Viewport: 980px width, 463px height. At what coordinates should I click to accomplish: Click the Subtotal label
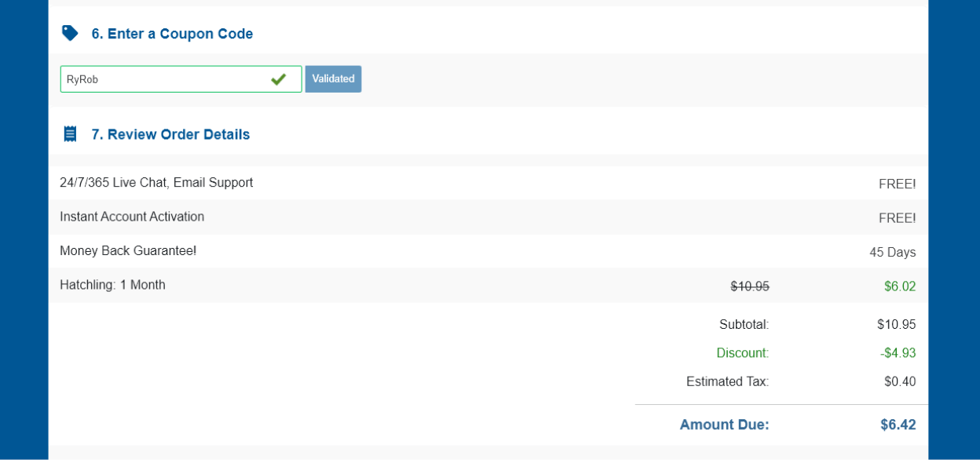(744, 324)
